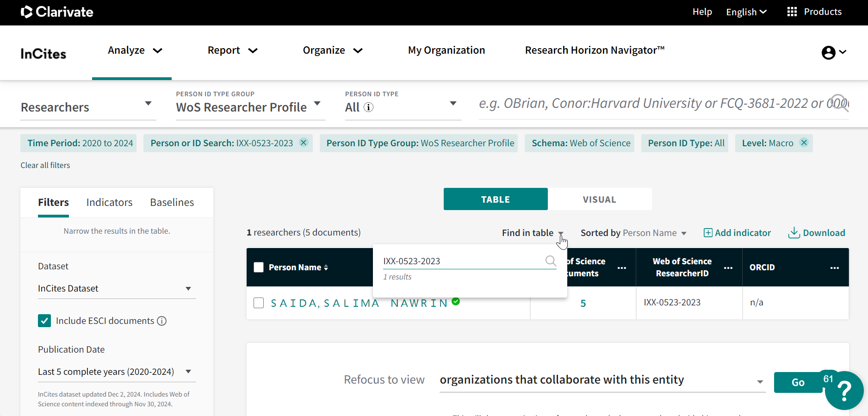This screenshot has width=868, height=416.
Task: Open the options menu for the Web of Science ResearcherID column
Action: (x=728, y=268)
